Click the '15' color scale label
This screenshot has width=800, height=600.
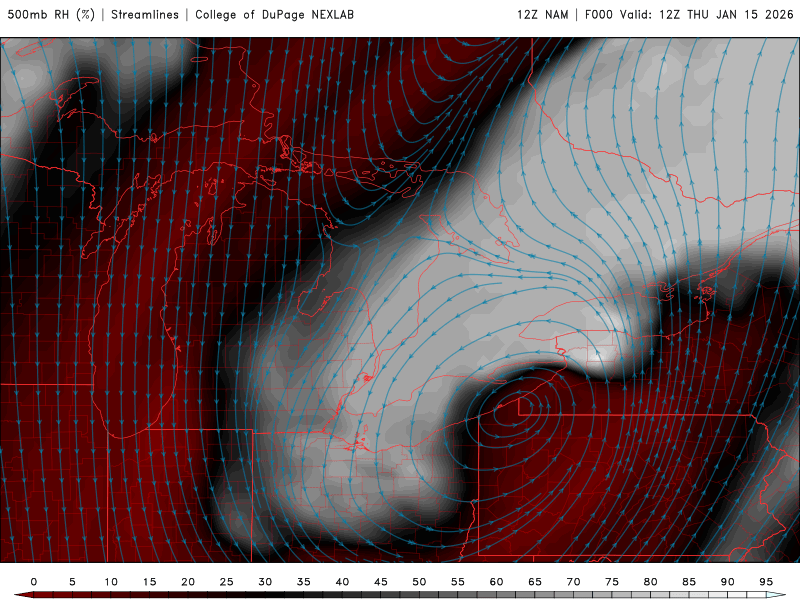pyautogui.click(x=149, y=582)
